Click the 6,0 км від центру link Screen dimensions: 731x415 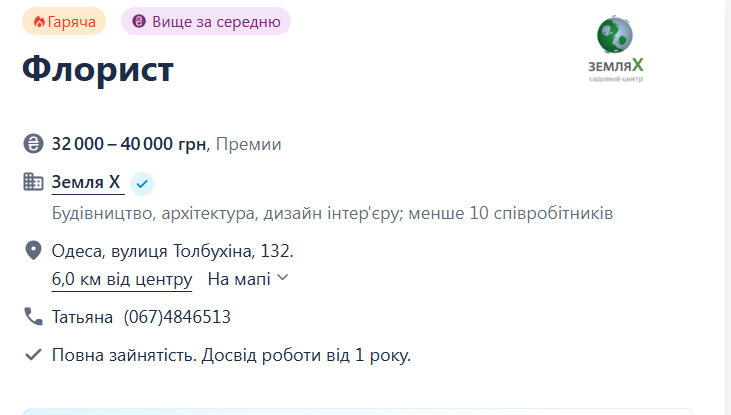(x=122, y=279)
